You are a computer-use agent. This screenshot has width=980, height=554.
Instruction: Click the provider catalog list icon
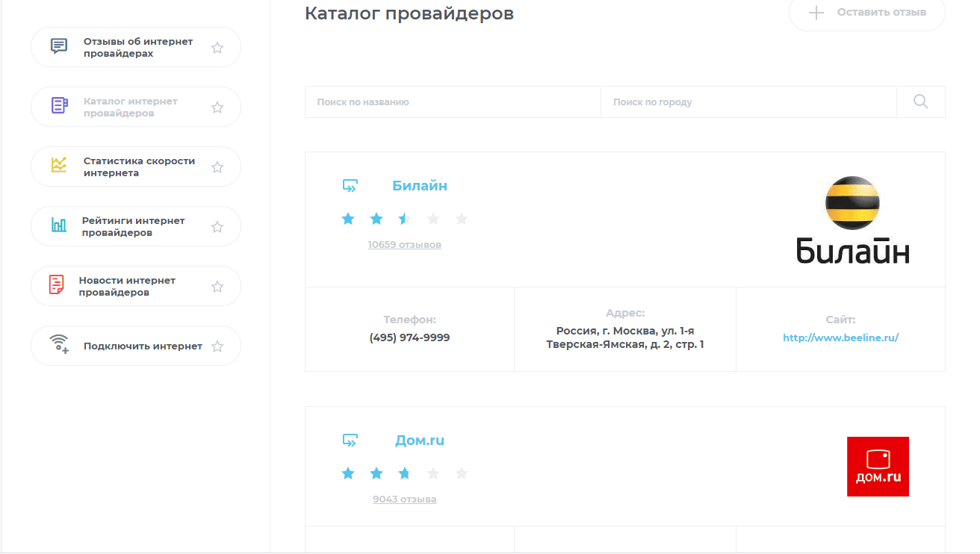tap(59, 106)
